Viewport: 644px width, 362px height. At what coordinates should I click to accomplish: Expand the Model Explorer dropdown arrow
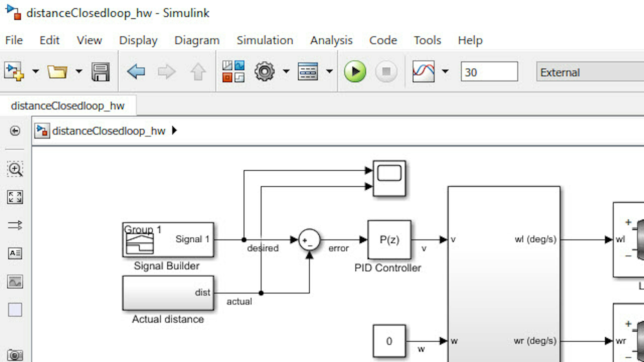pos(330,71)
